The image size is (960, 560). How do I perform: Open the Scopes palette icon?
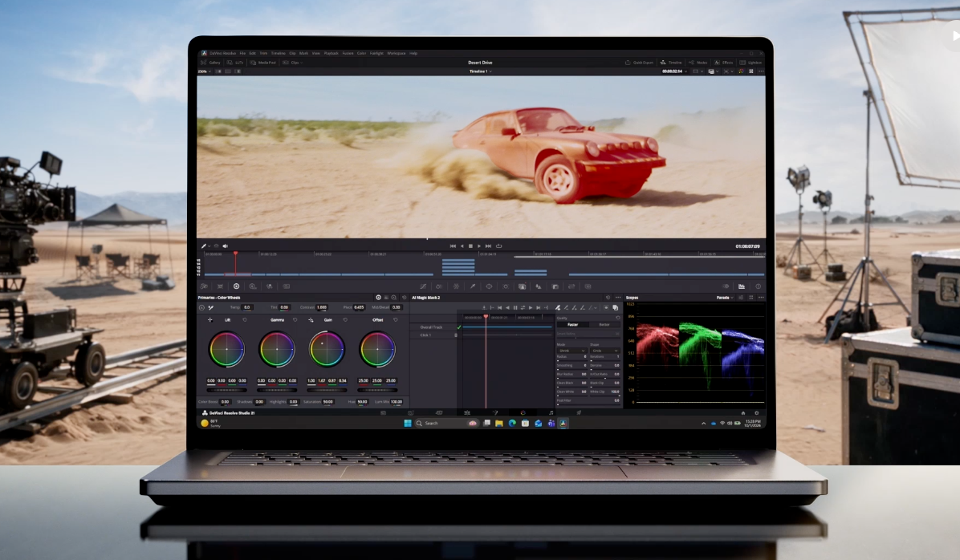(x=742, y=286)
